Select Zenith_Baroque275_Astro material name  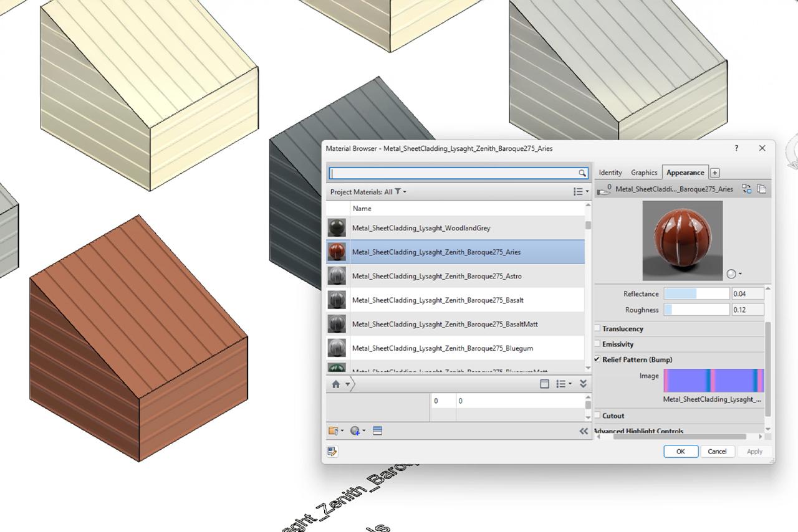coord(437,276)
